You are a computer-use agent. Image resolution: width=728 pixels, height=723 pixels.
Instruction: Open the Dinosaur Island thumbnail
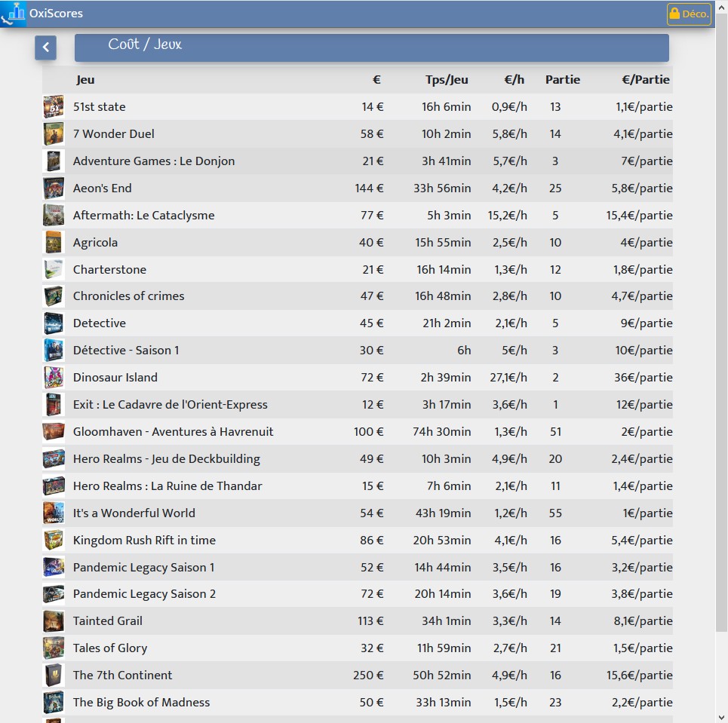click(54, 377)
